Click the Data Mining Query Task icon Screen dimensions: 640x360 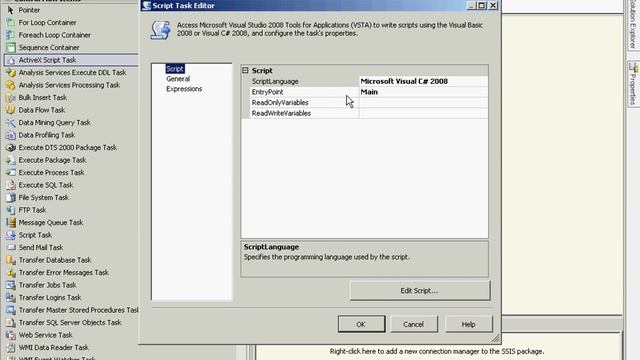tap(11, 122)
